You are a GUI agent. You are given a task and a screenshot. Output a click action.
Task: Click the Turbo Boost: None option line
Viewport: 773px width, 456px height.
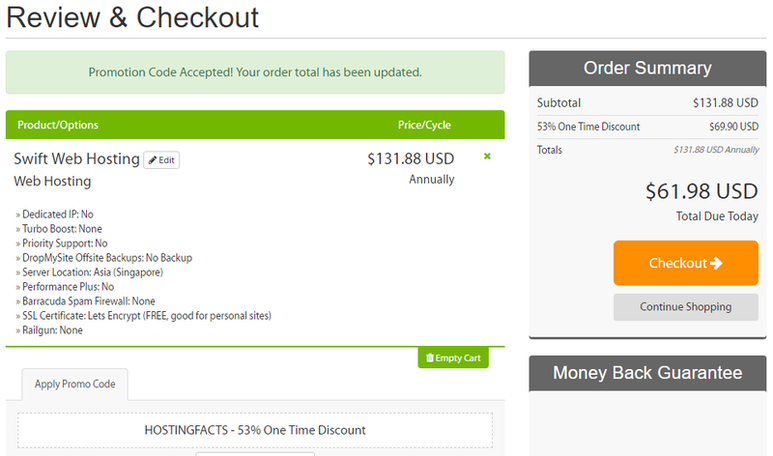pyautogui.click(x=59, y=229)
